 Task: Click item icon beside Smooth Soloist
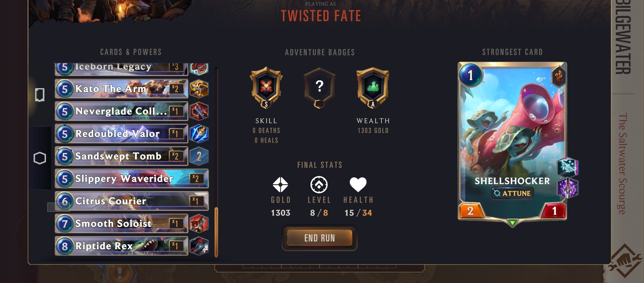(199, 224)
